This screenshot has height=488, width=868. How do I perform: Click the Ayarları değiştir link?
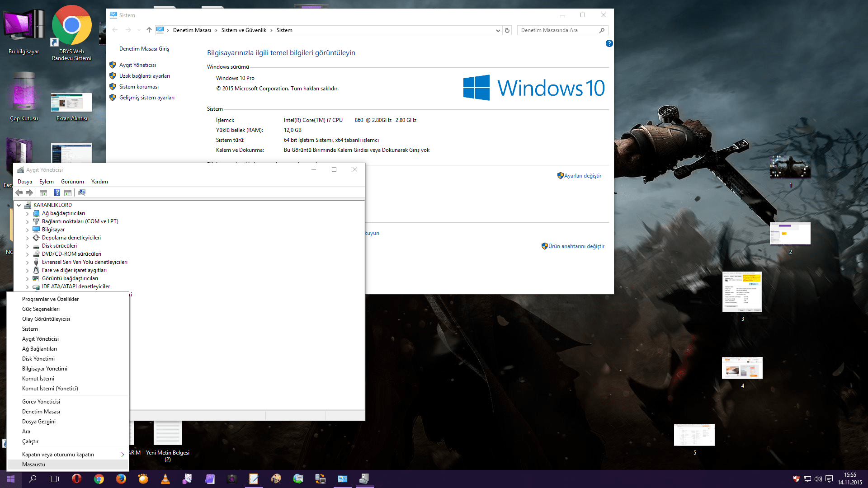(582, 176)
